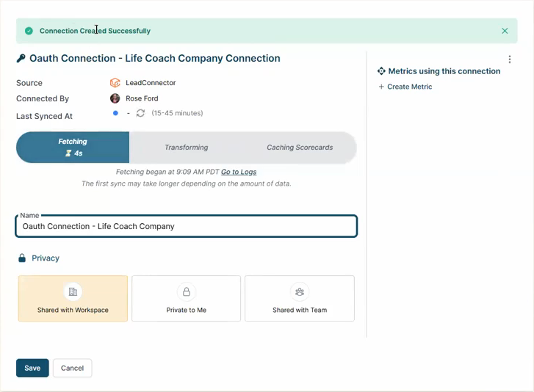Click the LeadConnector source name text
The image size is (534, 392).
(151, 83)
